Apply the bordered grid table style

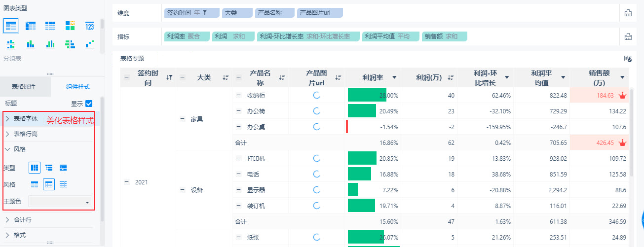click(49, 184)
